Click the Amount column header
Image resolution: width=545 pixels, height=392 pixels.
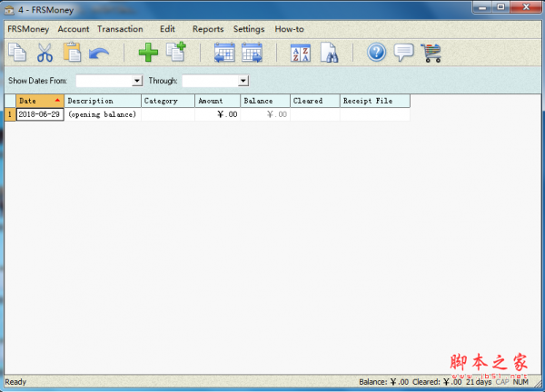click(217, 101)
